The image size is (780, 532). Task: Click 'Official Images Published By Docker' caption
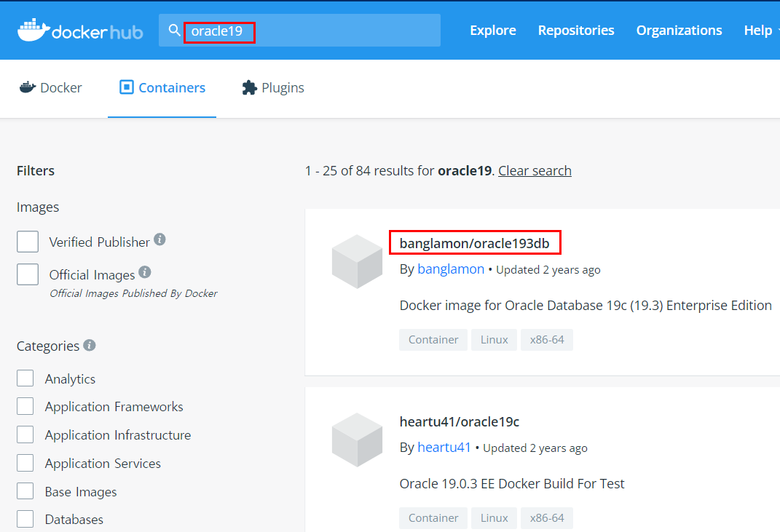pyautogui.click(x=133, y=293)
